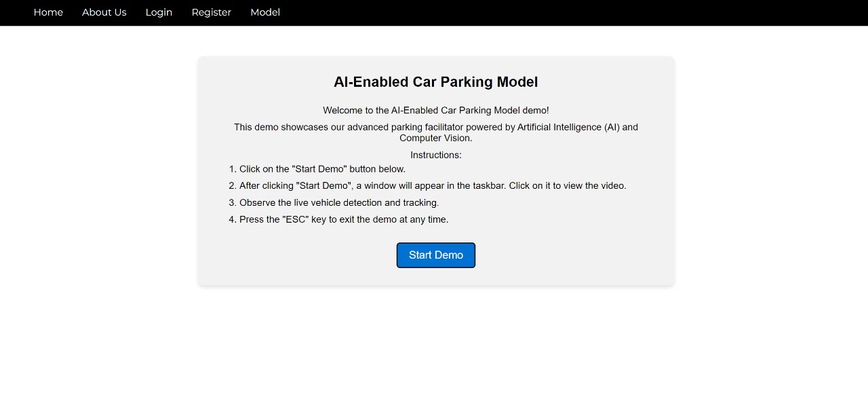This screenshot has height=406, width=868.
Task: Click the "Computer Vision." text line
Action: (436, 138)
